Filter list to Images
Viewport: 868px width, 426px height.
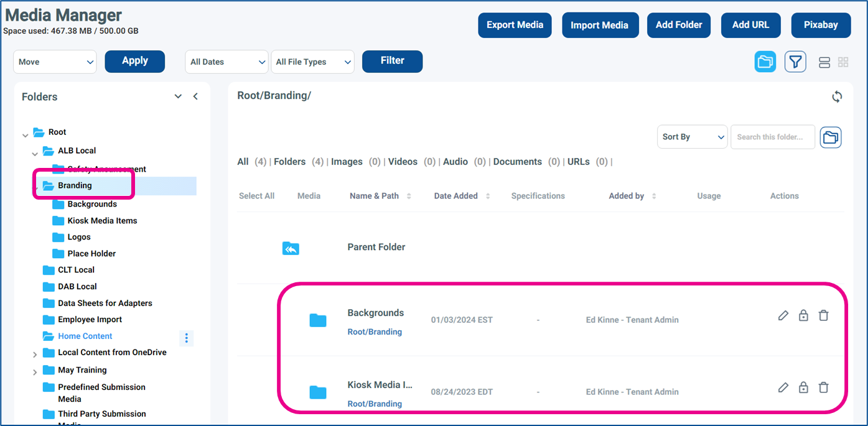coord(347,162)
